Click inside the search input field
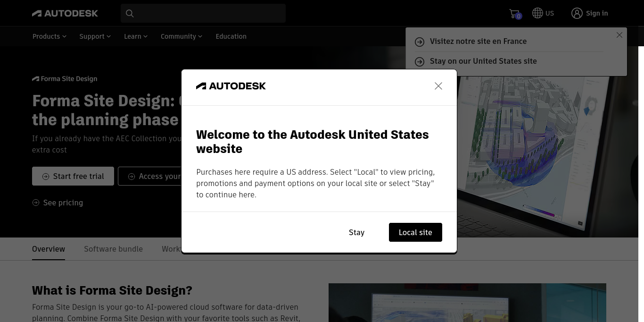The height and width of the screenshot is (322, 644). click(210, 13)
